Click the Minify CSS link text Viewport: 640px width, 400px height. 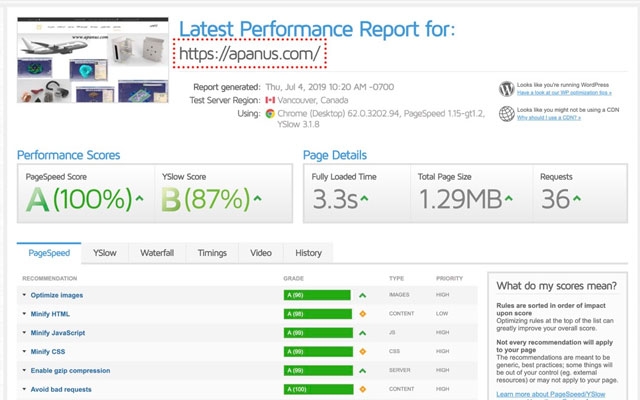[x=48, y=351]
